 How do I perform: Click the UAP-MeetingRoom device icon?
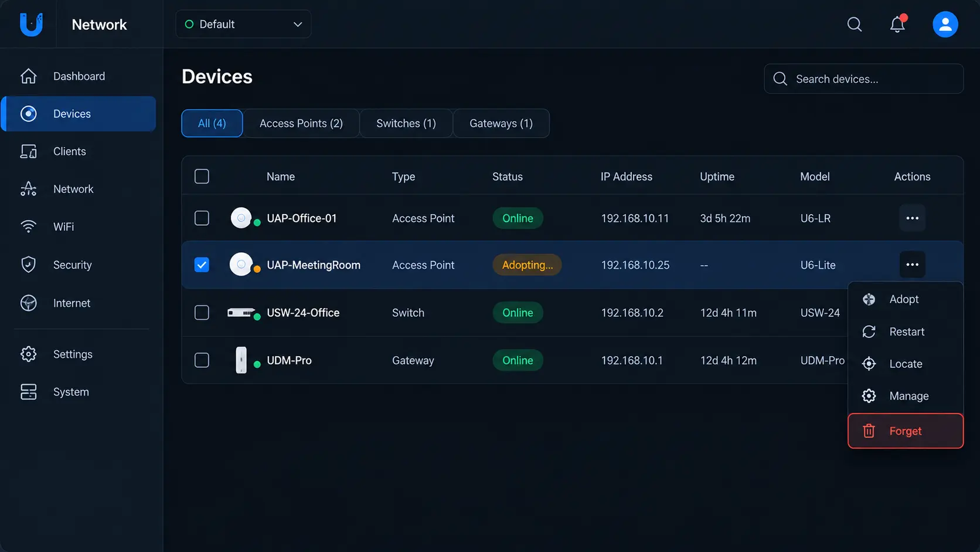[241, 265]
